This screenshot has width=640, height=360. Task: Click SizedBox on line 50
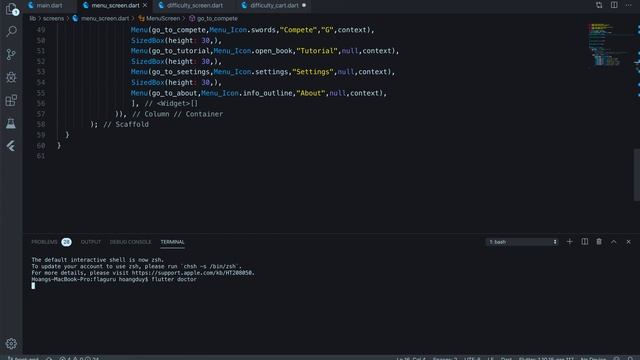(x=147, y=40)
